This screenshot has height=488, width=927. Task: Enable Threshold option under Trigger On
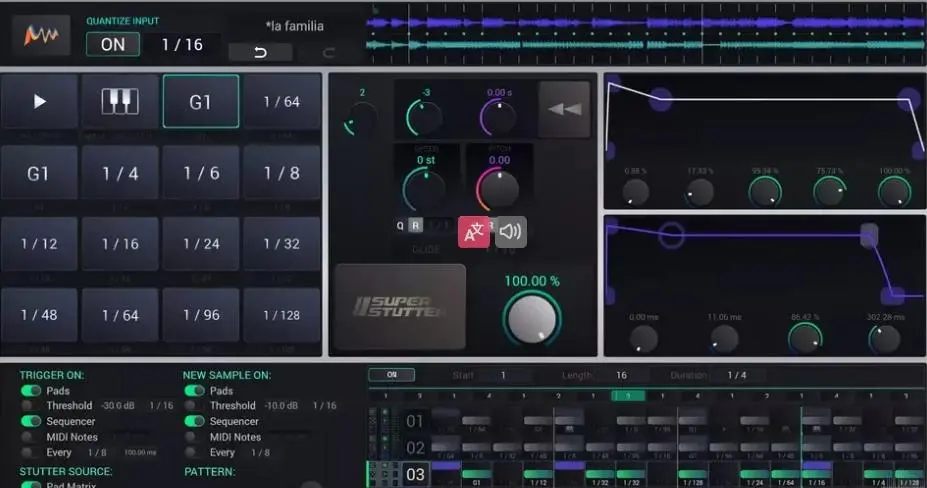(27, 406)
